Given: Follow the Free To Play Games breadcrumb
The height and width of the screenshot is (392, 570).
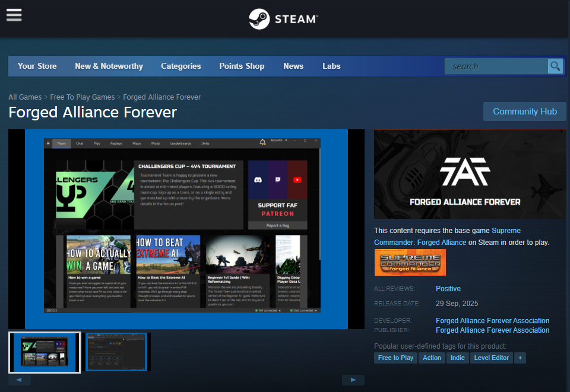Looking at the screenshot, I should click(x=82, y=97).
